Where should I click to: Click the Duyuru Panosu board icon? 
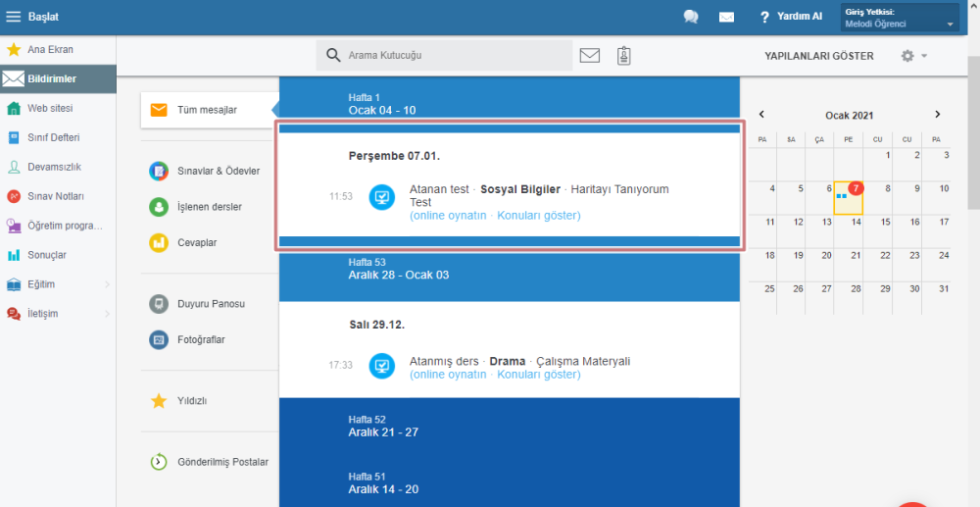point(159,304)
